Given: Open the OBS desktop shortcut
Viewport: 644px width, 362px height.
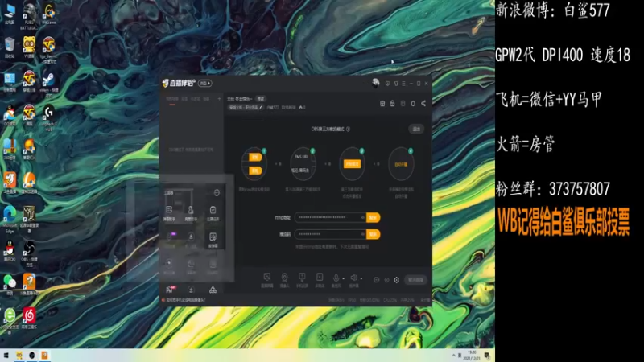Looking at the screenshot, I should 29,253.
